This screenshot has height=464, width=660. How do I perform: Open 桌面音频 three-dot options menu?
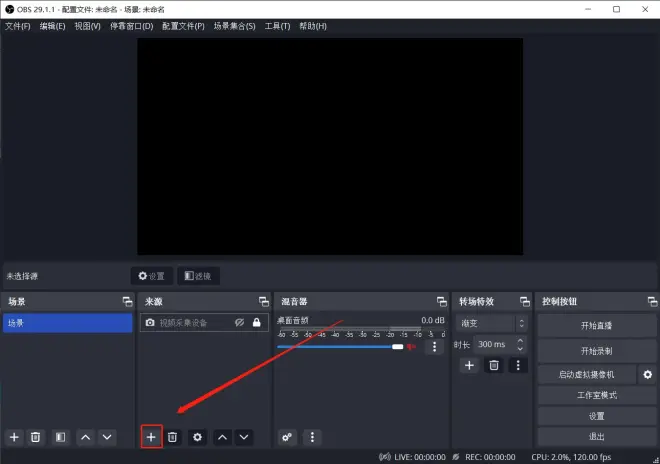tap(434, 347)
